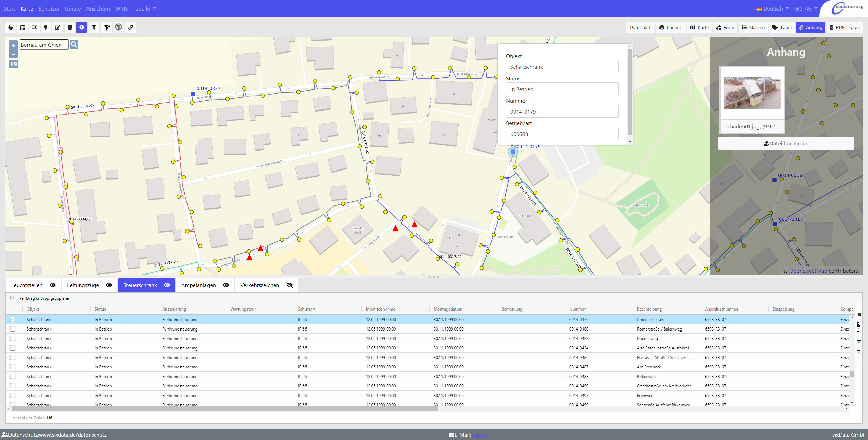Switch to the Ampelanlagen tab

[x=198, y=285]
